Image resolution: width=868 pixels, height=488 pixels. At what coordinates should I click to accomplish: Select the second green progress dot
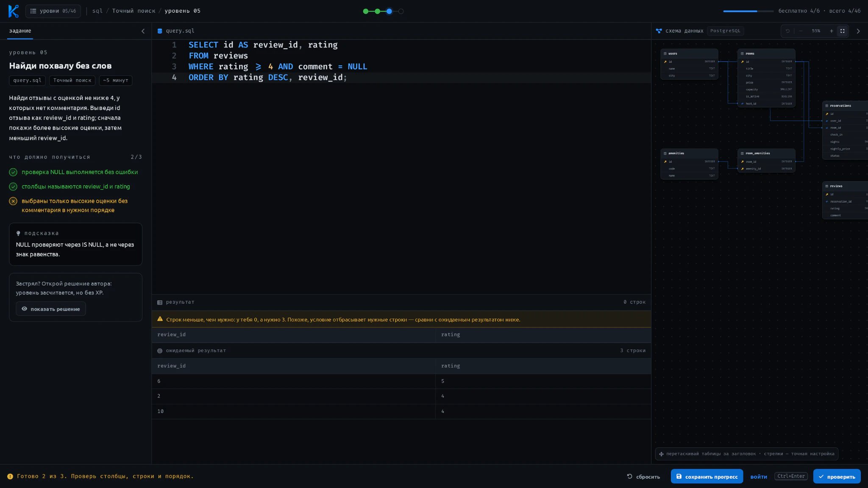click(377, 11)
